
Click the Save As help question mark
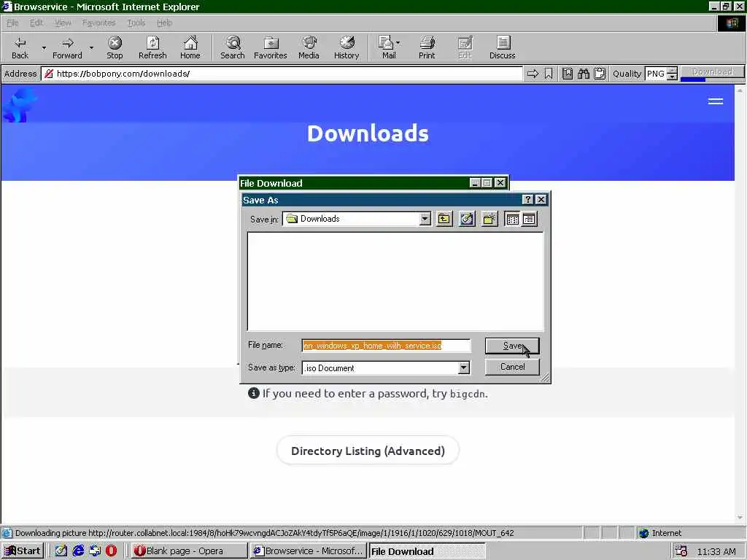527,200
